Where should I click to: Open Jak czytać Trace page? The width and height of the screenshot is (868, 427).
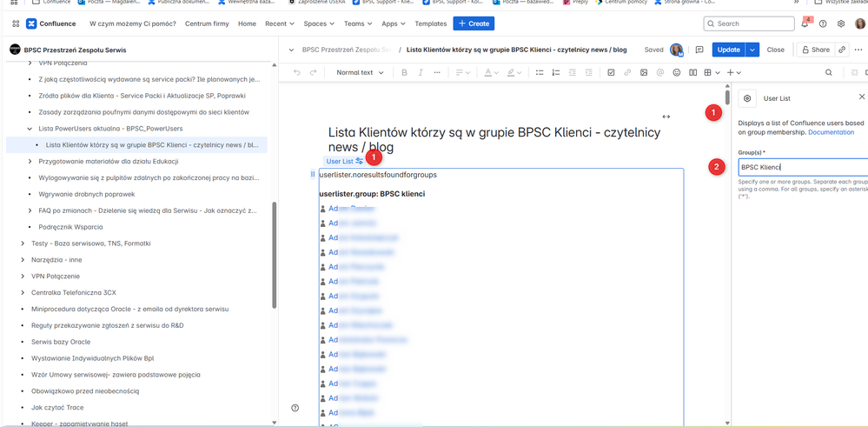point(57,407)
